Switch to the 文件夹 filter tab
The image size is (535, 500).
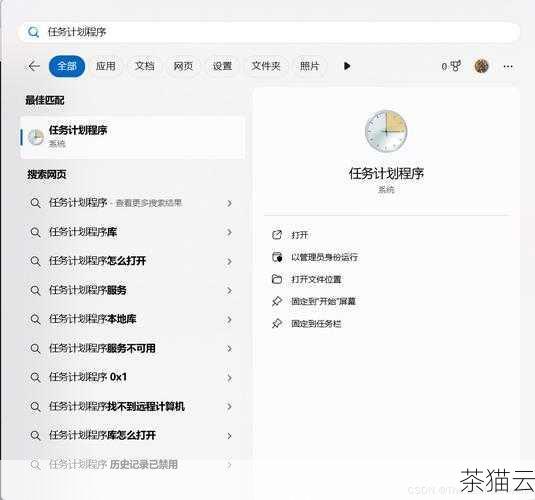coord(266,66)
